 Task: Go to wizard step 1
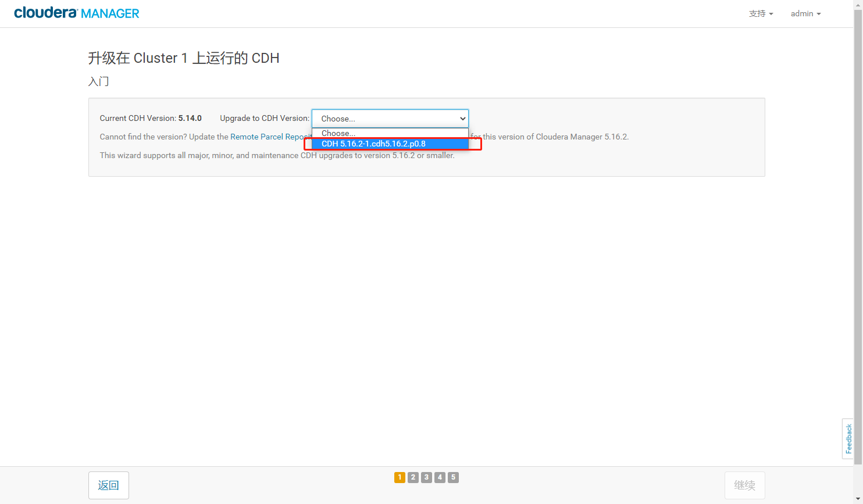(400, 477)
